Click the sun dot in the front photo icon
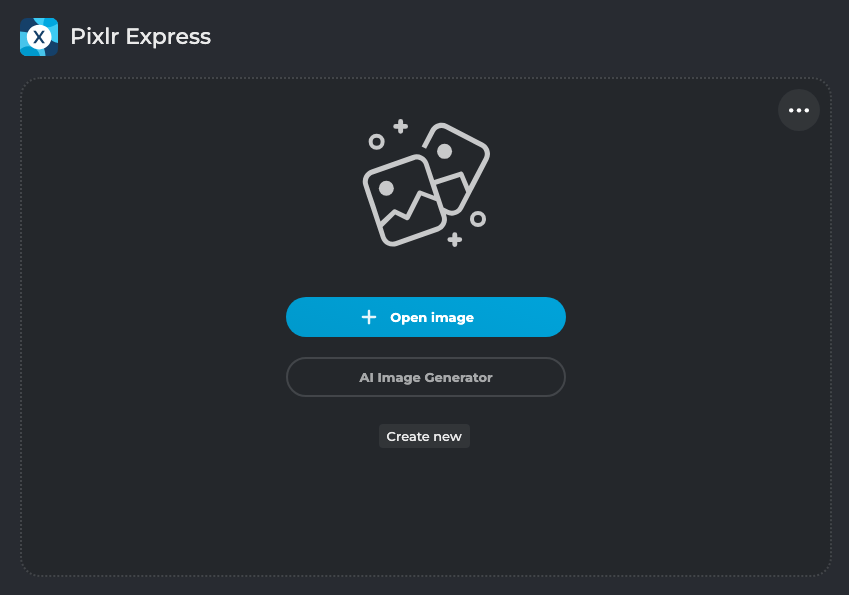The image size is (849, 595). pos(386,187)
